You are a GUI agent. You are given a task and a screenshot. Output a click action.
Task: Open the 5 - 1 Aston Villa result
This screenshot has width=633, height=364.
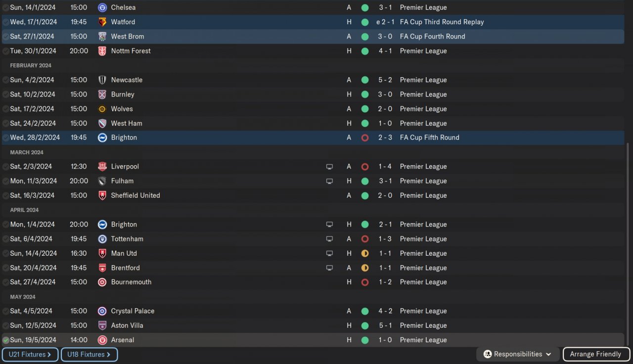click(x=385, y=325)
